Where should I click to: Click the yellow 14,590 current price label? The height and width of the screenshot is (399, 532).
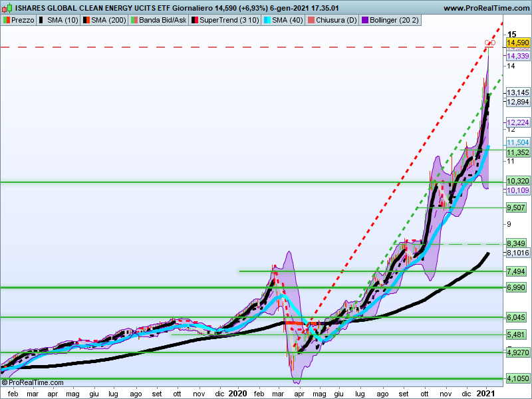(x=518, y=43)
